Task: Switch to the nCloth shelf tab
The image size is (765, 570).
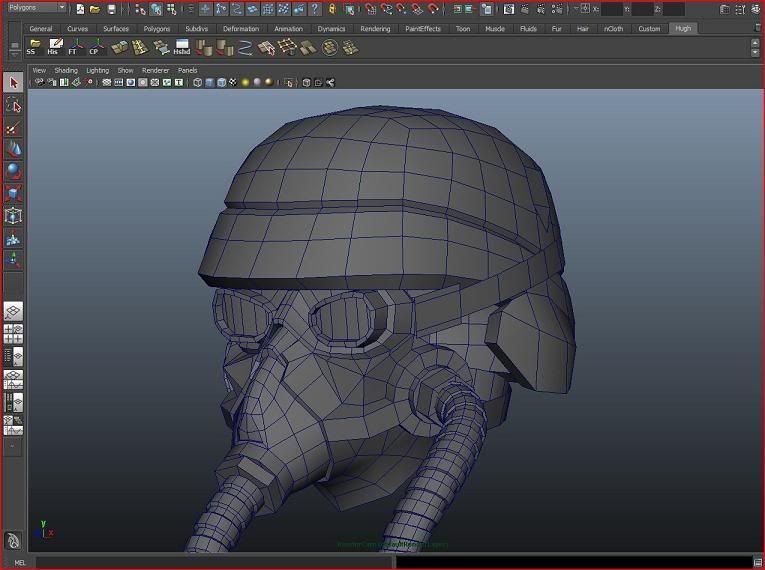Action: tap(613, 29)
